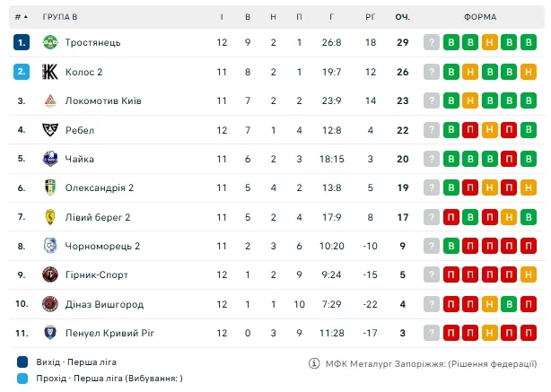Sort standings by ОЧ. points column

[403, 17]
